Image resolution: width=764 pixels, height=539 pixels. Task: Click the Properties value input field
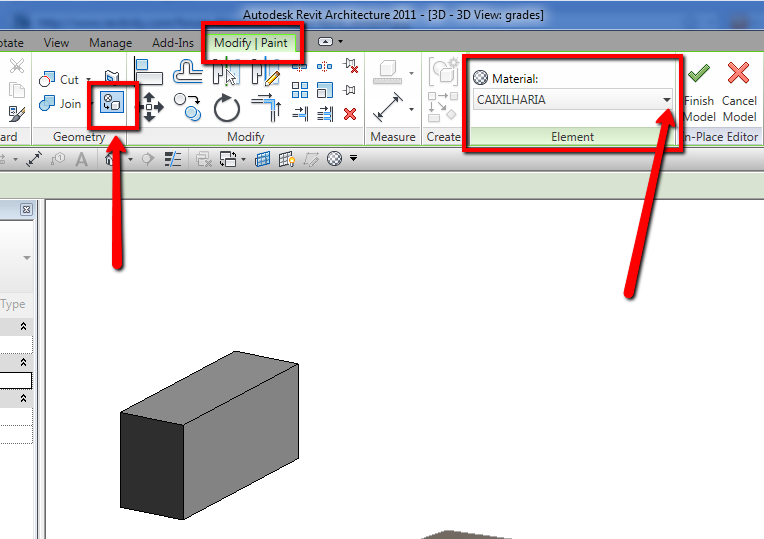point(16,381)
